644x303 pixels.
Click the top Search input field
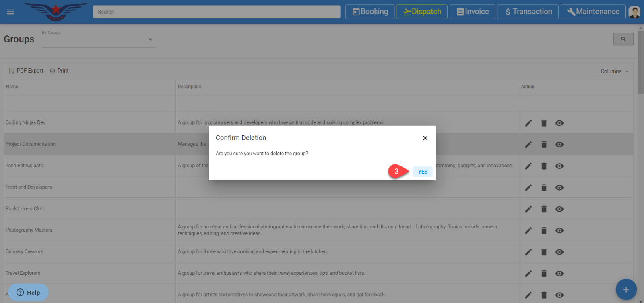point(217,12)
